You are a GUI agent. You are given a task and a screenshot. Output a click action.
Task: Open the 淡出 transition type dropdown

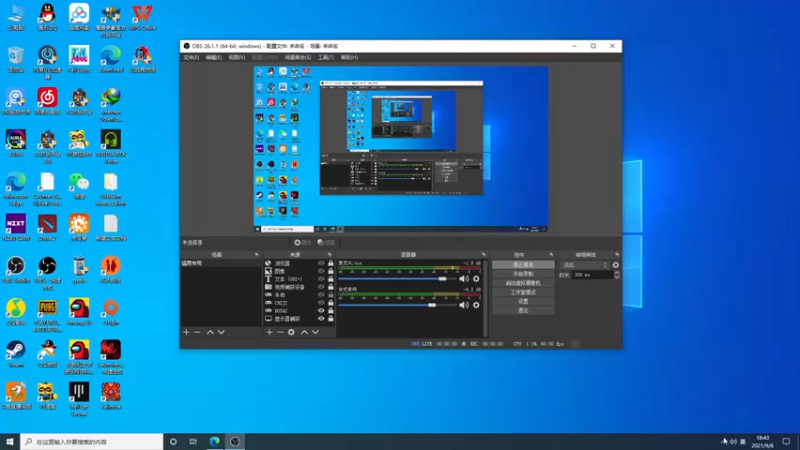coord(584,265)
